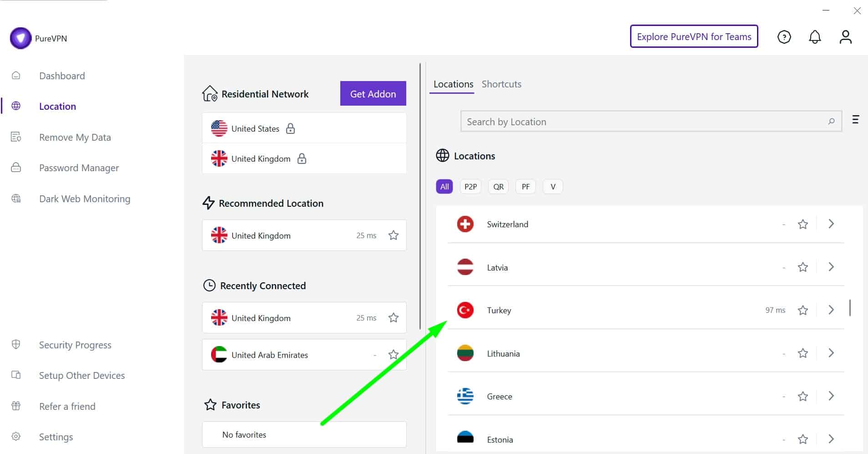Click the Refer a friend gift icon
This screenshot has height=454, width=868.
point(16,406)
